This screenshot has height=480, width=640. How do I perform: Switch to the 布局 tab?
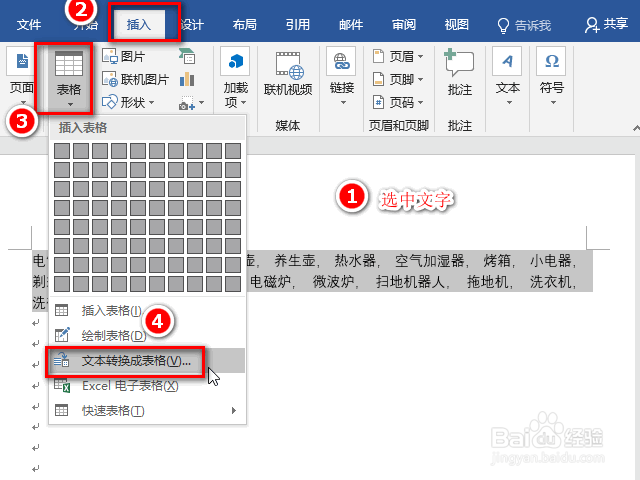coord(244,25)
